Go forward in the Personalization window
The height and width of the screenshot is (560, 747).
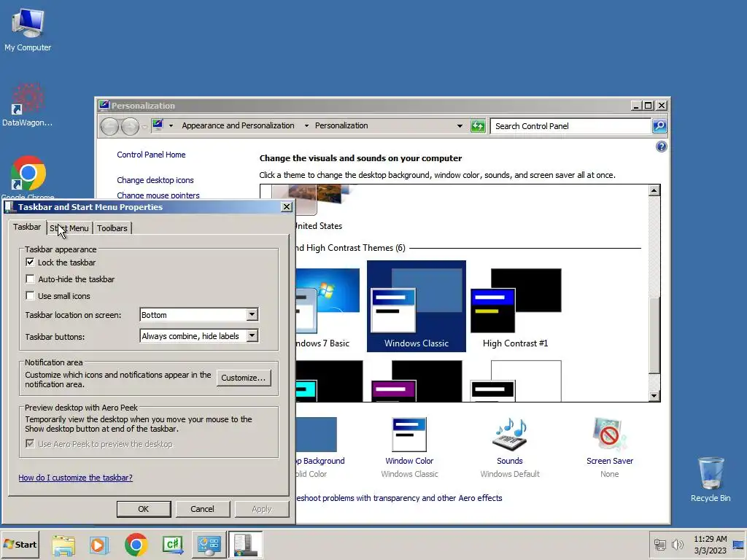pyautogui.click(x=130, y=126)
